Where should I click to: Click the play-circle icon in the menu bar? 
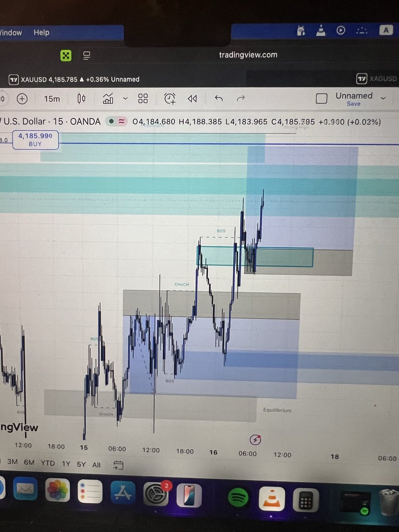click(341, 31)
